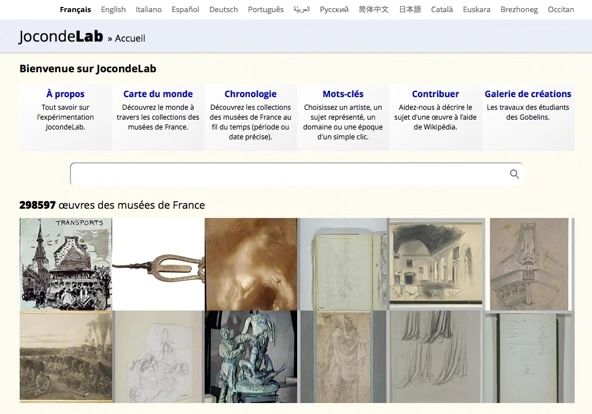
Task: Open the metal tongs object thumbnail
Action: (158, 264)
